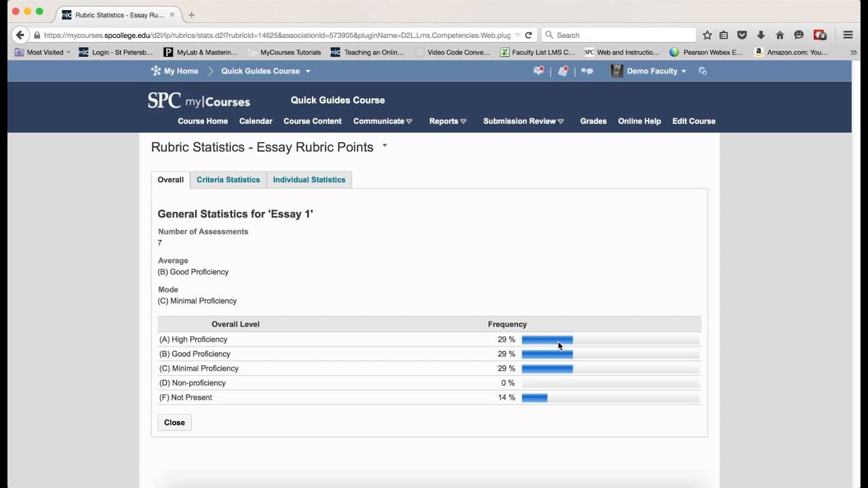Viewport: 868px width, 488px height.
Task: Open the Grades link in navbar
Action: [593, 121]
